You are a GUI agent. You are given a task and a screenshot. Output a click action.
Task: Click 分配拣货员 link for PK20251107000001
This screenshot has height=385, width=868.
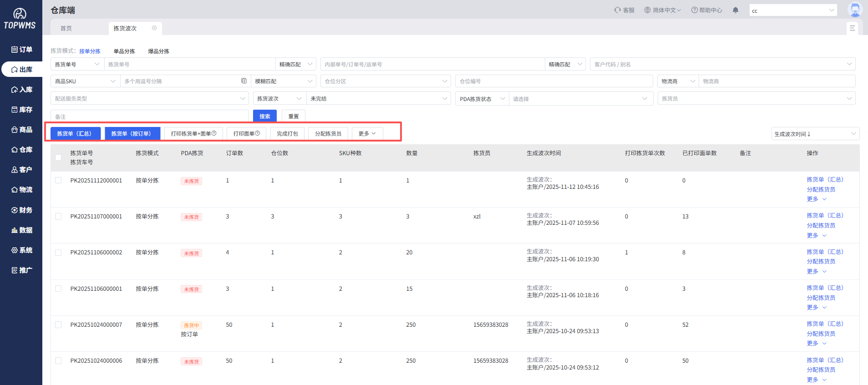(821, 225)
